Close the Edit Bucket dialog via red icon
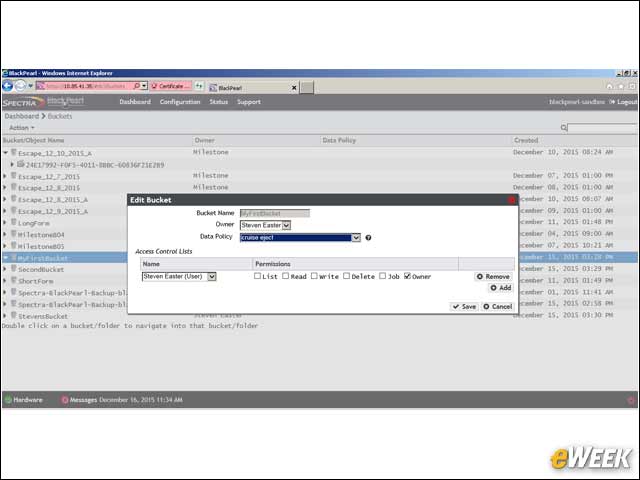 [x=512, y=200]
